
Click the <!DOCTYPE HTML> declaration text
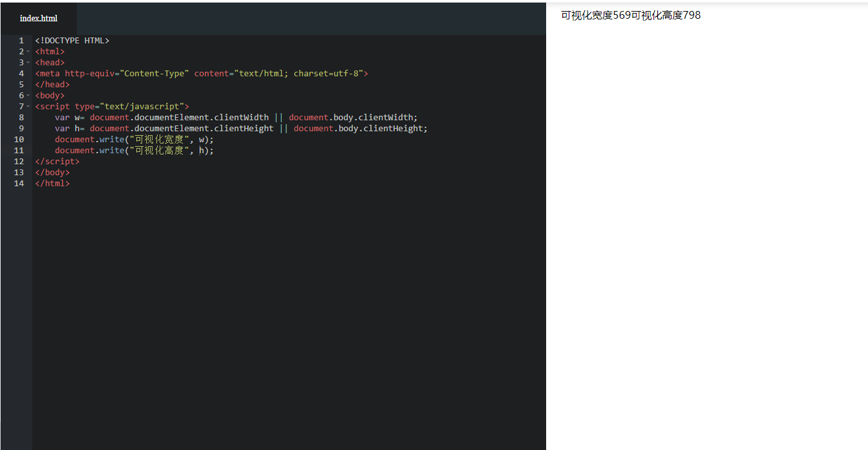coord(72,41)
